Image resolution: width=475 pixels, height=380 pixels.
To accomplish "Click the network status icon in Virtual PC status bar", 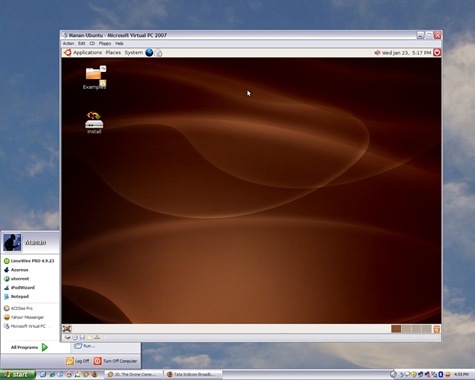I will pos(97,337).
